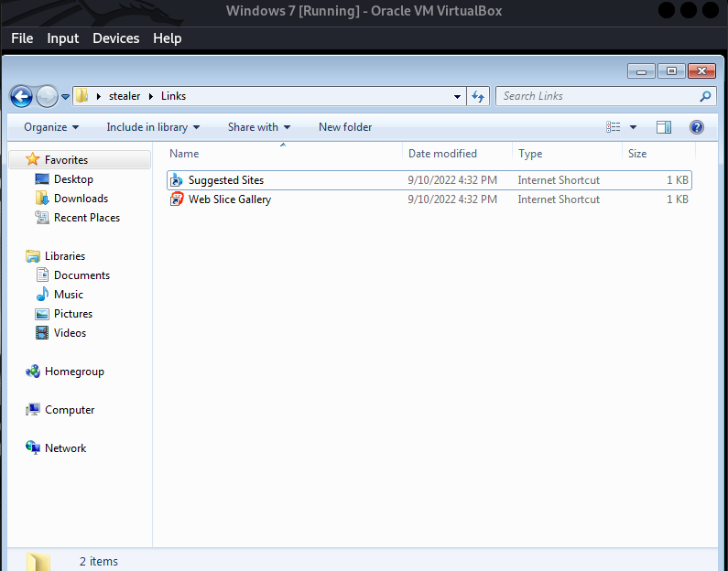Image resolution: width=728 pixels, height=571 pixels.
Task: Open the Music library
Action: (x=69, y=295)
